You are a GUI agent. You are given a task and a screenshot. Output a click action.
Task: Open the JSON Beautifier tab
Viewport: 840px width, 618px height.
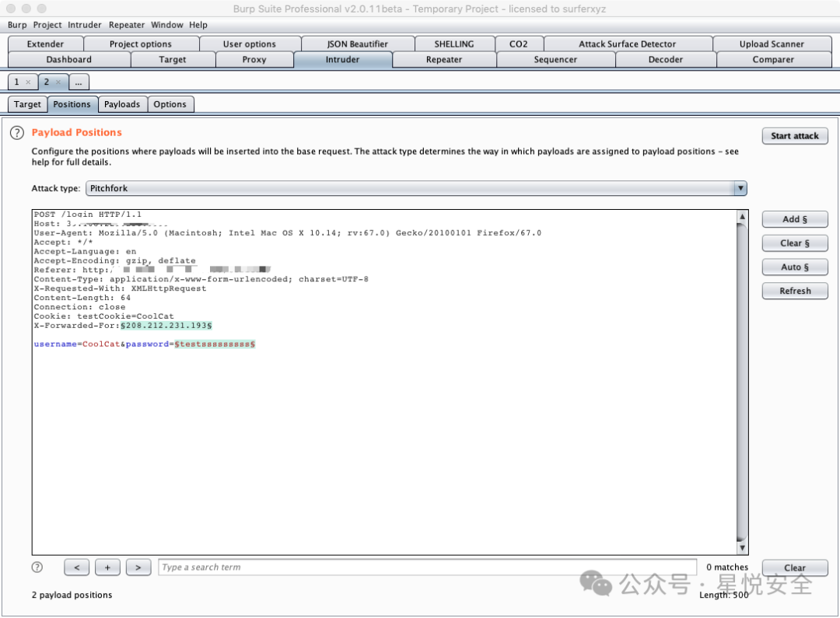pyautogui.click(x=358, y=44)
